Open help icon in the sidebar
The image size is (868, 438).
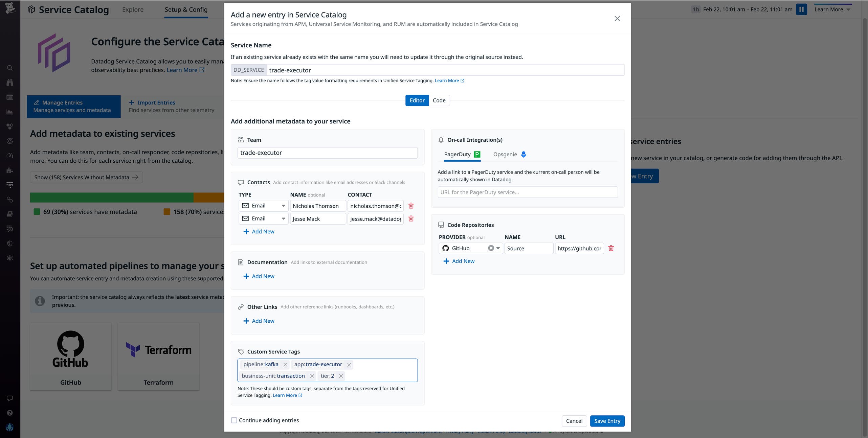pos(10,413)
